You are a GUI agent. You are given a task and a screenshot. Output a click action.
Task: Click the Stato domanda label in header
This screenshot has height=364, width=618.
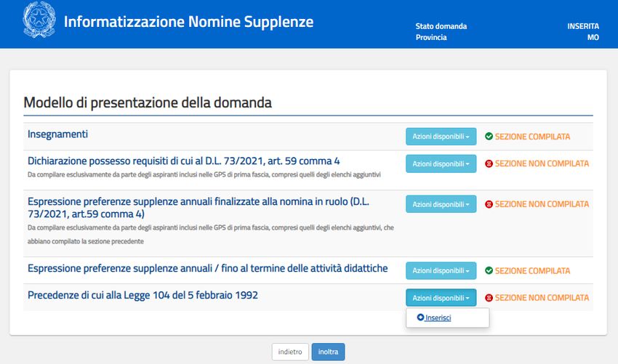[x=441, y=26]
